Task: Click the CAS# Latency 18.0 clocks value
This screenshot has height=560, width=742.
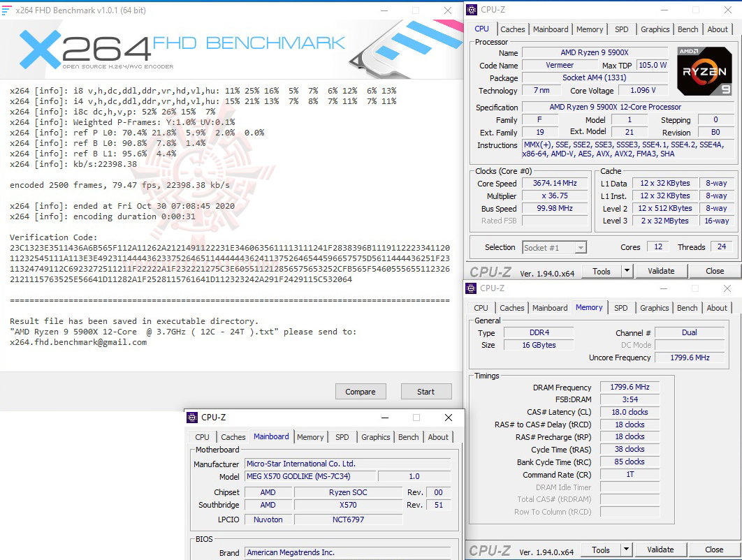Action: click(x=630, y=412)
